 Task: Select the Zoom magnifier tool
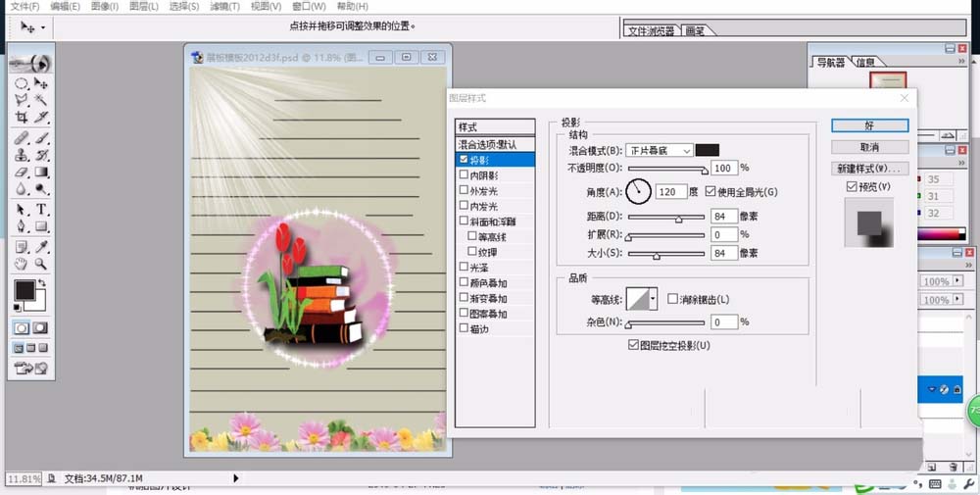(42, 264)
